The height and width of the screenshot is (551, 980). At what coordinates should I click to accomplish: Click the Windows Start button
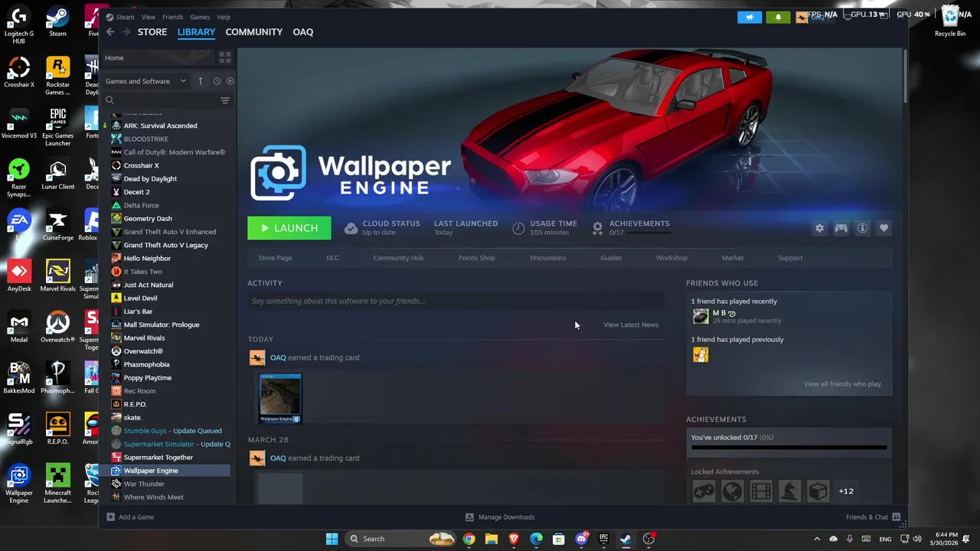[332, 539]
